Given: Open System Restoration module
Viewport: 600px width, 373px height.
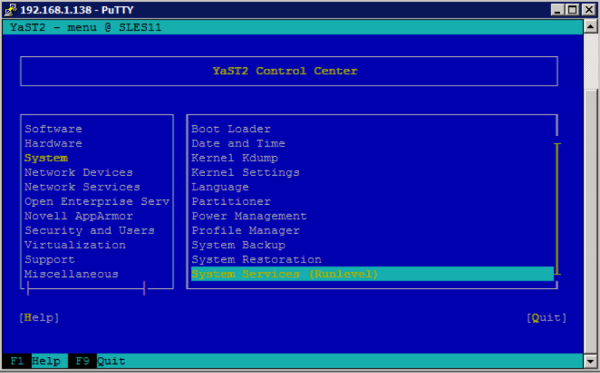Looking at the screenshot, I should point(256,260).
